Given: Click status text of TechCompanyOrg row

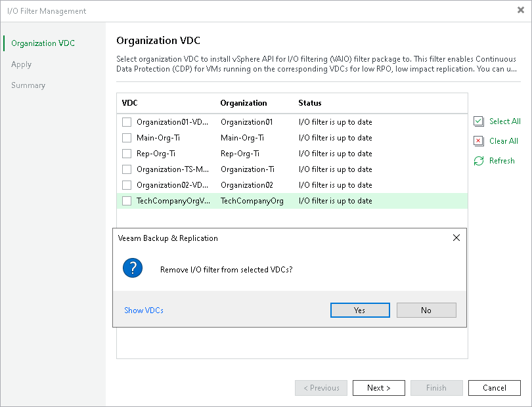Looking at the screenshot, I should tap(336, 201).
